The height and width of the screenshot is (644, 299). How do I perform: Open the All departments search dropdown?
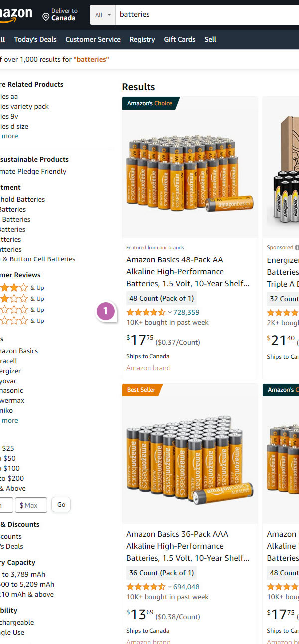point(103,15)
